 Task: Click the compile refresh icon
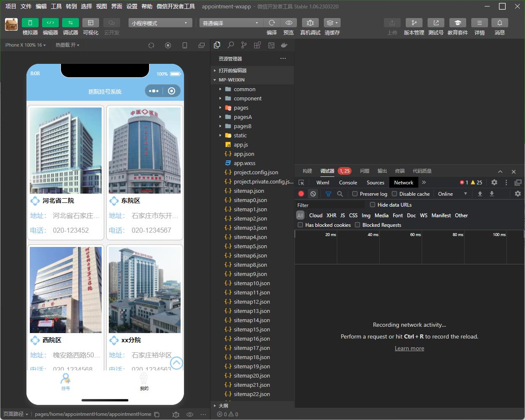pos(272,23)
